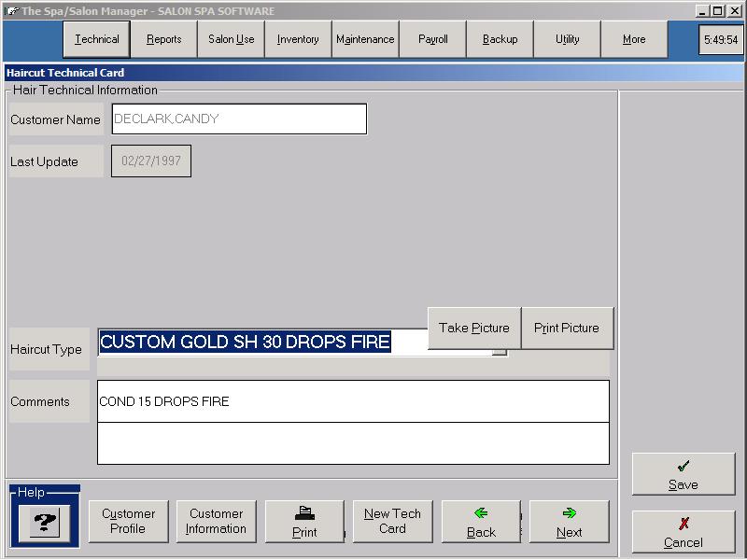Select the Salon Use menu

point(231,40)
